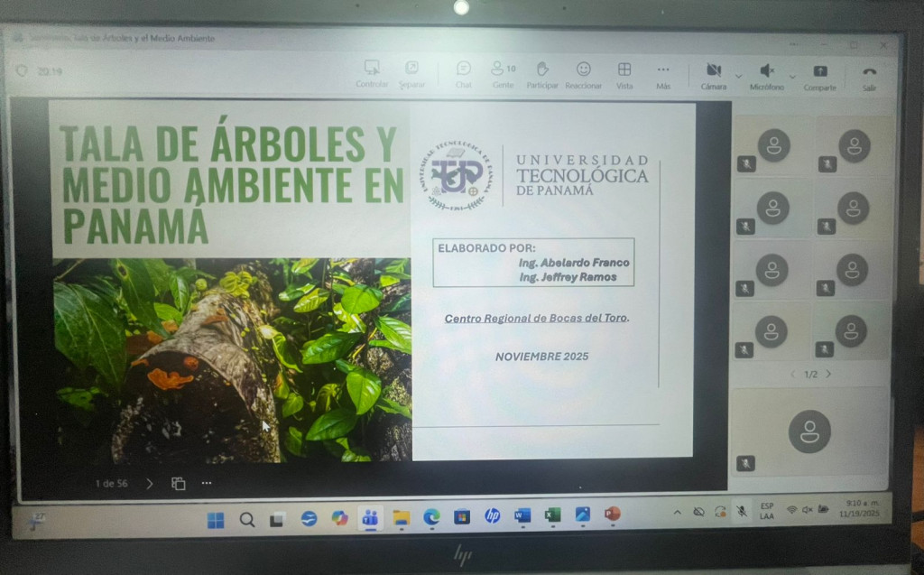The width and height of the screenshot is (924, 575).
Task: Open PowerPoint from the taskbar
Action: pyautogui.click(x=612, y=515)
